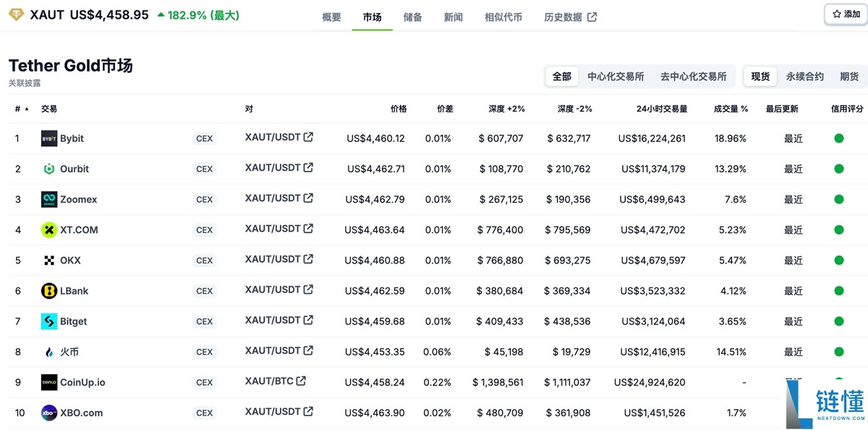
Task: Switch to 期货 markets
Action: pos(849,76)
